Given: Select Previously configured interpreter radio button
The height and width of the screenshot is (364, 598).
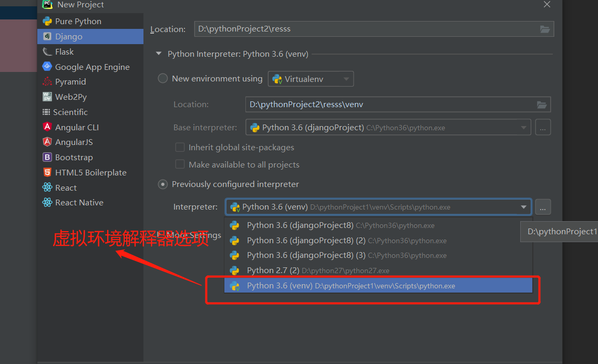Looking at the screenshot, I should 163,184.
